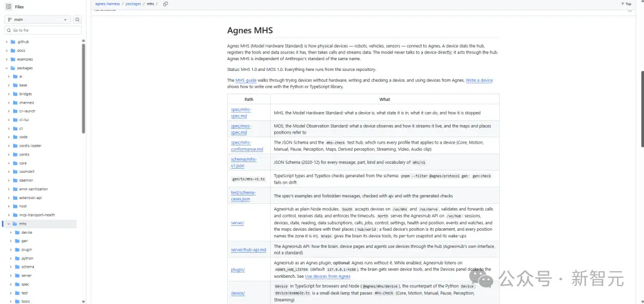Open the device/ table link
Viewport: 644px width, 304px height.
pyautogui.click(x=238, y=293)
